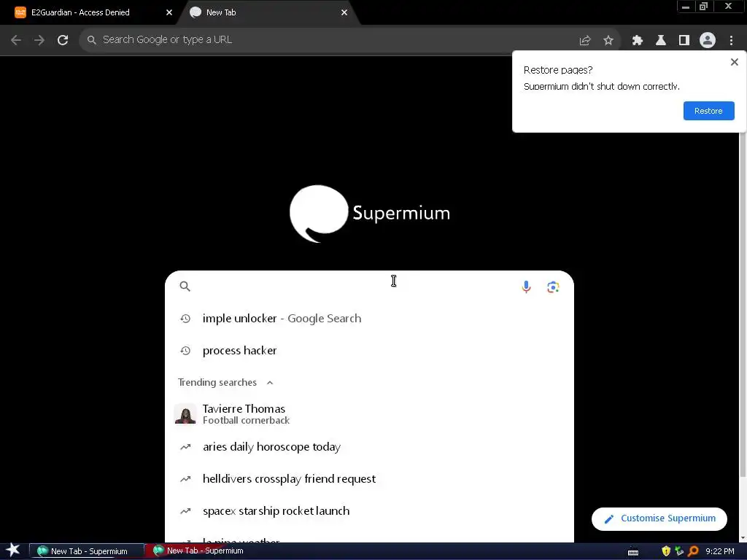Open the three-dot browser menu
747x560 pixels.
pyautogui.click(x=731, y=41)
